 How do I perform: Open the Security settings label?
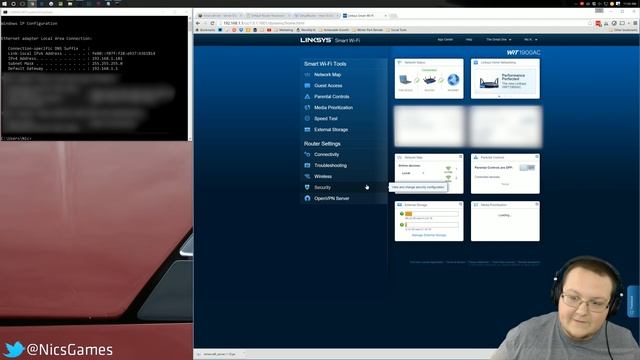click(x=322, y=187)
